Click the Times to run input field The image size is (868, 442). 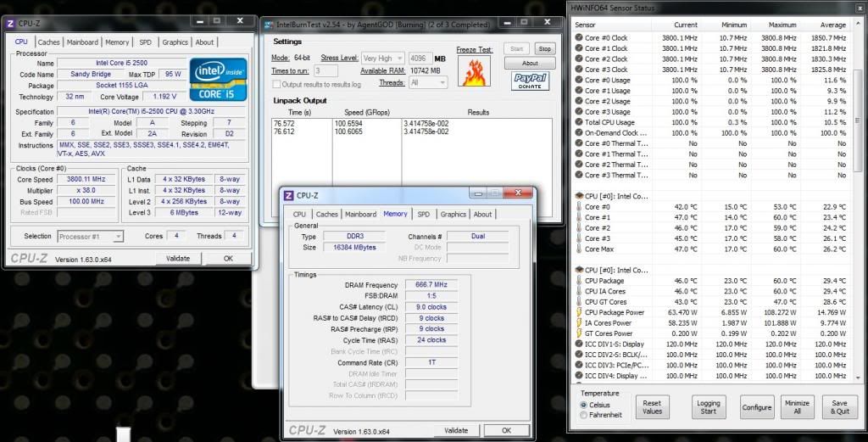pos(325,71)
